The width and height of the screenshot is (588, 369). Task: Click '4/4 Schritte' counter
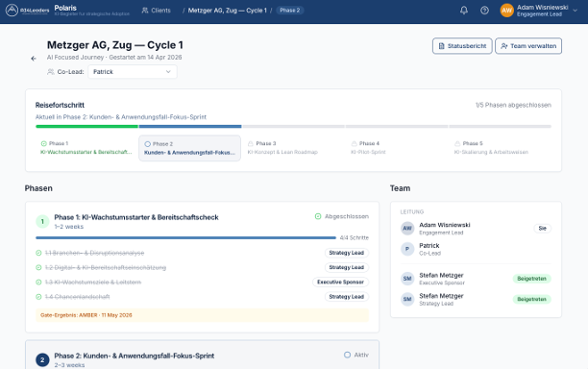pyautogui.click(x=355, y=237)
